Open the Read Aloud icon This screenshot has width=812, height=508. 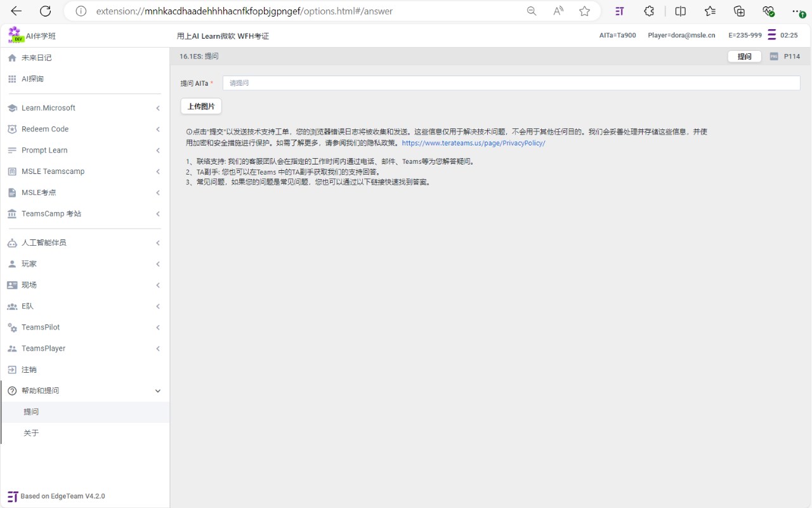point(558,11)
